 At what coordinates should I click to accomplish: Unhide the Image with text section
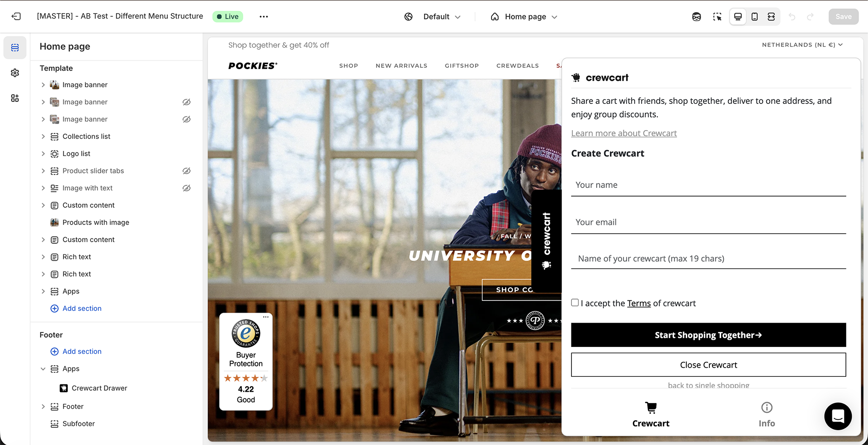pyautogui.click(x=186, y=188)
